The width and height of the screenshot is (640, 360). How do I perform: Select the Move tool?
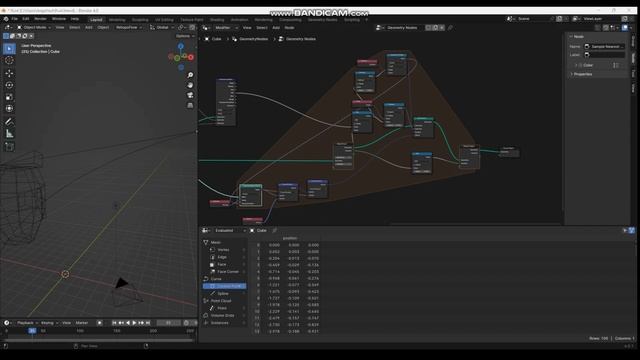(x=9, y=73)
